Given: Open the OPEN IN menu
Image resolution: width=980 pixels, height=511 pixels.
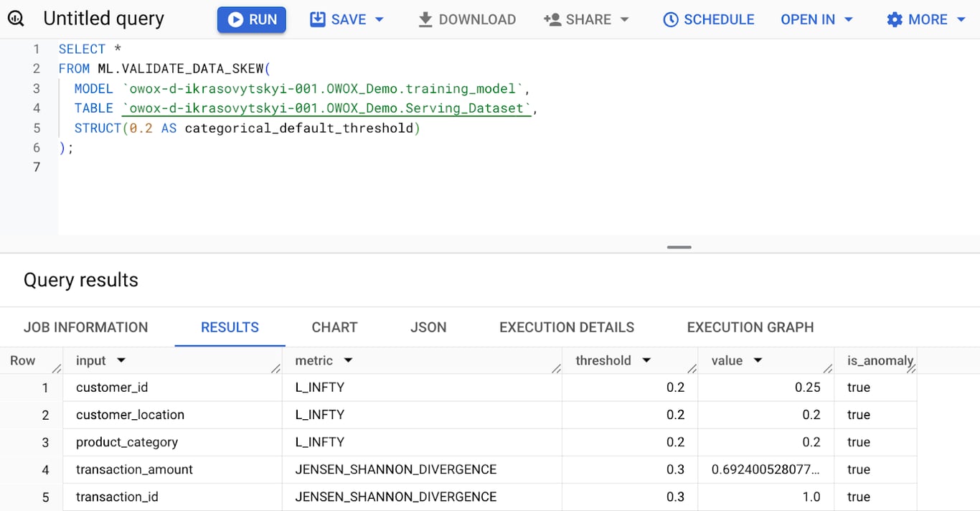Looking at the screenshot, I should tap(816, 19).
